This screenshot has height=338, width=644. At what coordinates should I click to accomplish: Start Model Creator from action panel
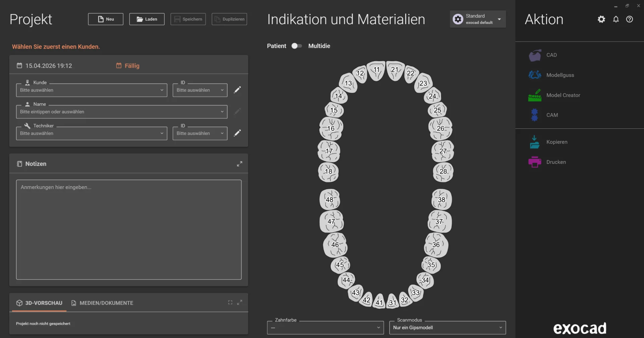[535, 95]
